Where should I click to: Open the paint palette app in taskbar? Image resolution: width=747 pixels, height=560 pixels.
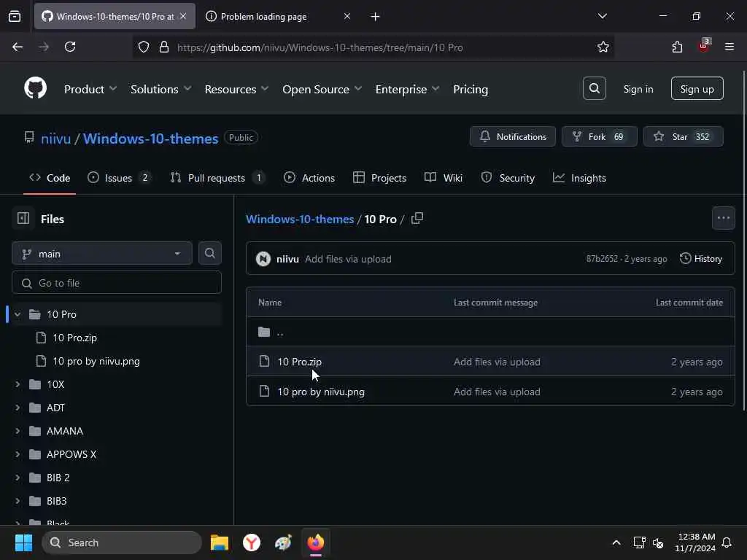point(284,542)
